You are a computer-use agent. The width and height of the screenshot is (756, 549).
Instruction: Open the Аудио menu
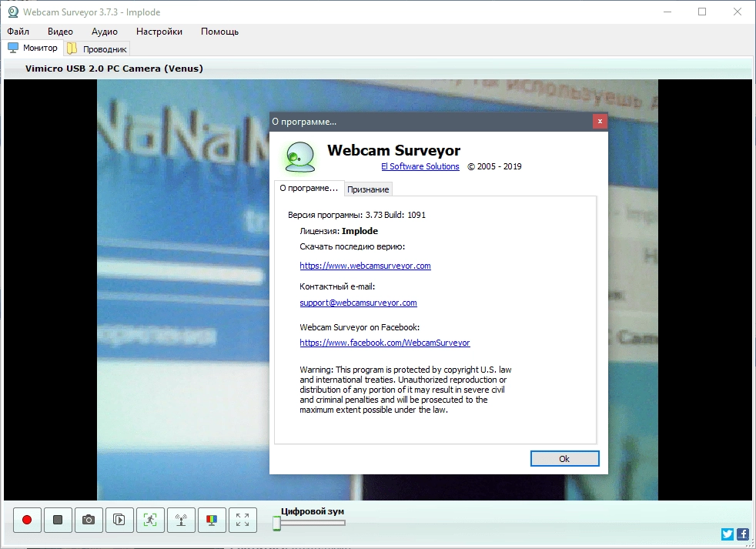105,32
